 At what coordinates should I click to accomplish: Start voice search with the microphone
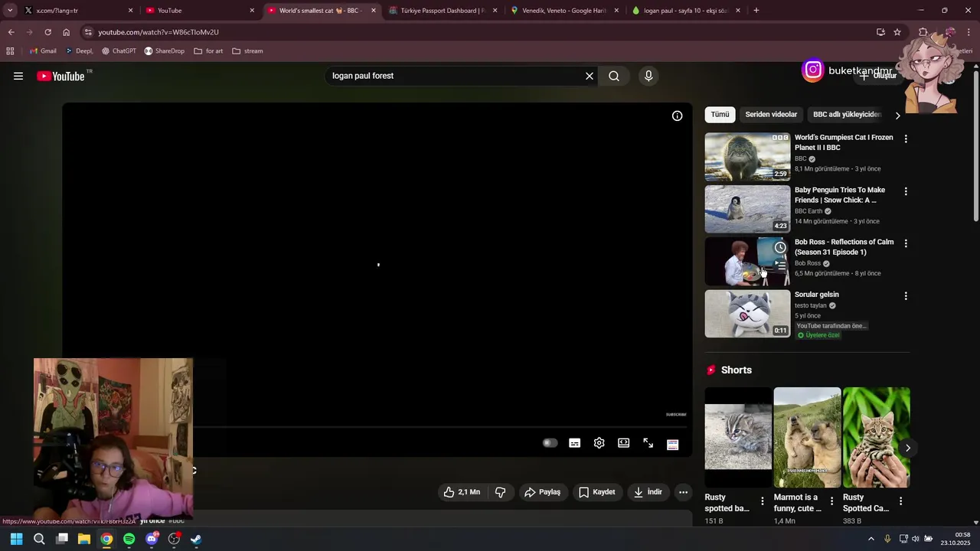(x=648, y=76)
